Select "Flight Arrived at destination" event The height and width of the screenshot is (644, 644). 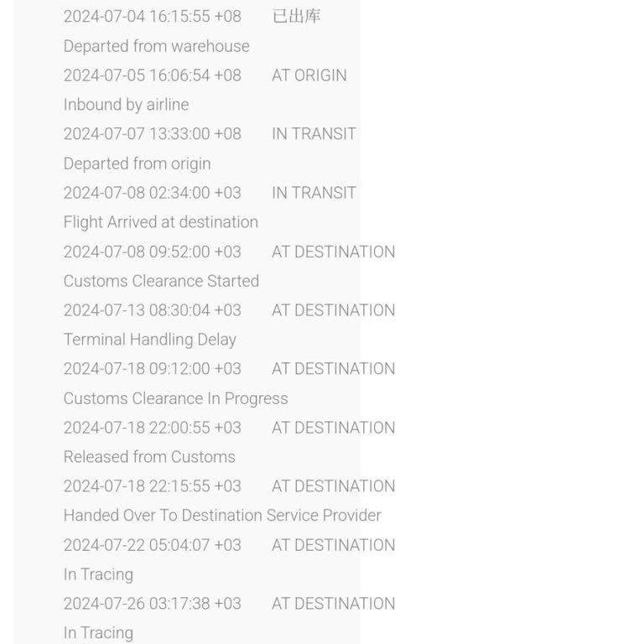click(x=160, y=222)
